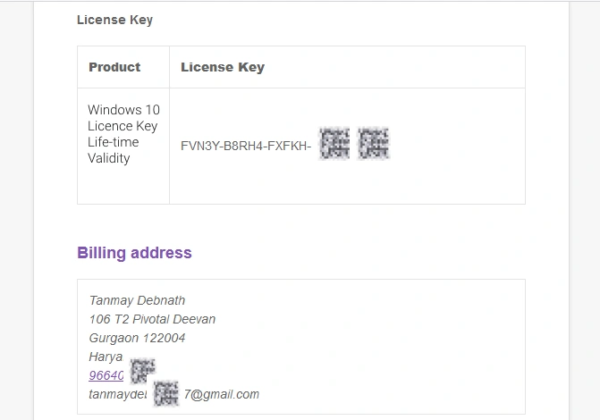Click the blurred block inside the email address
The width and height of the screenshot is (600, 420).
point(166,392)
